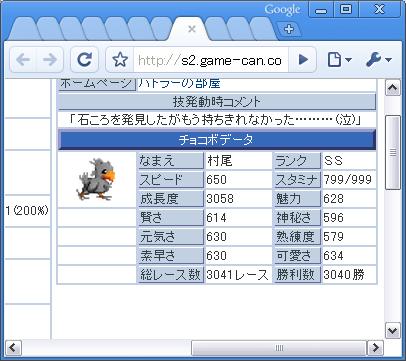
Task: Click the vertical scrollbar down arrow
Action: tap(393, 331)
